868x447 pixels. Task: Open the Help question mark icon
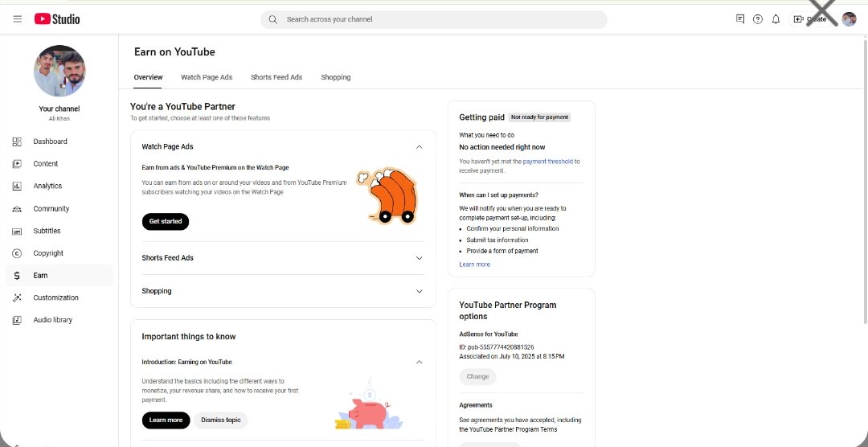click(758, 19)
